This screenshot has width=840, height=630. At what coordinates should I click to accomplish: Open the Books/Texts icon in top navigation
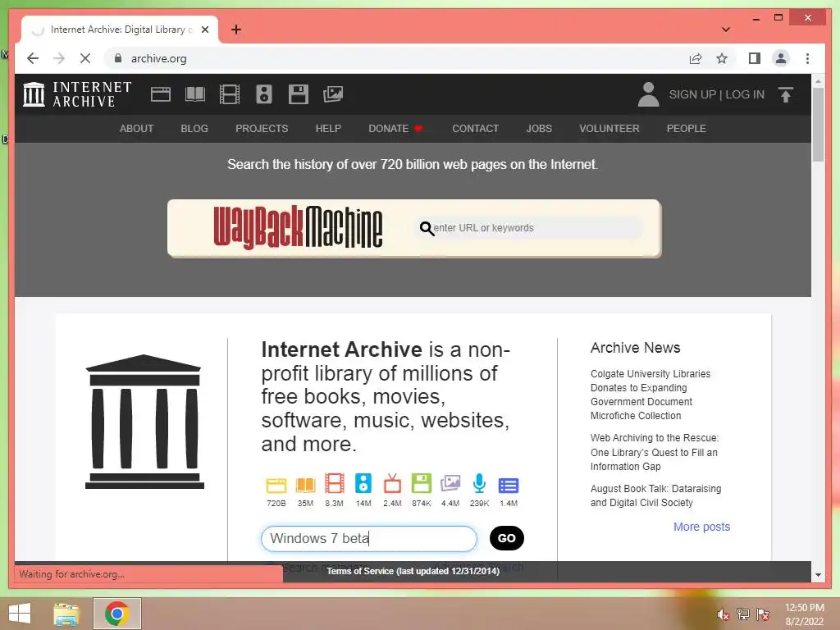(x=195, y=94)
